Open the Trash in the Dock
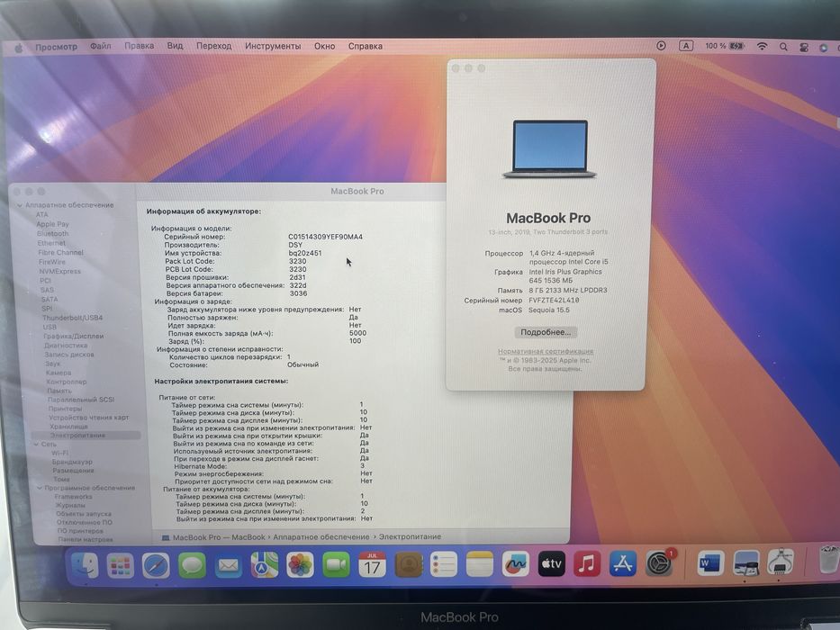The width and height of the screenshot is (840, 630). point(829,562)
